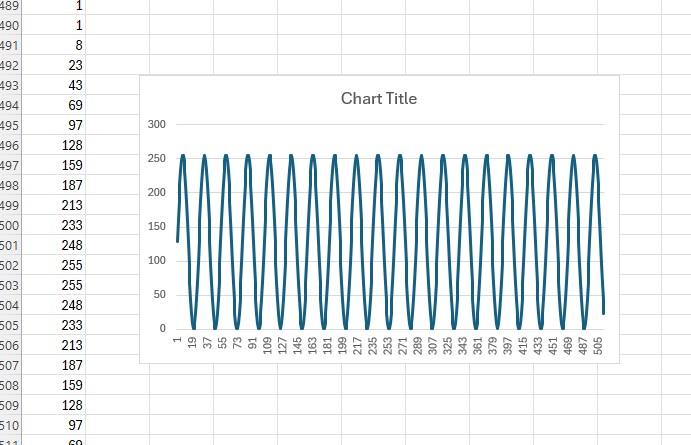Image resolution: width=691 pixels, height=445 pixels.
Task: Select the horizontal axis label 505
Action: pyautogui.click(x=598, y=345)
